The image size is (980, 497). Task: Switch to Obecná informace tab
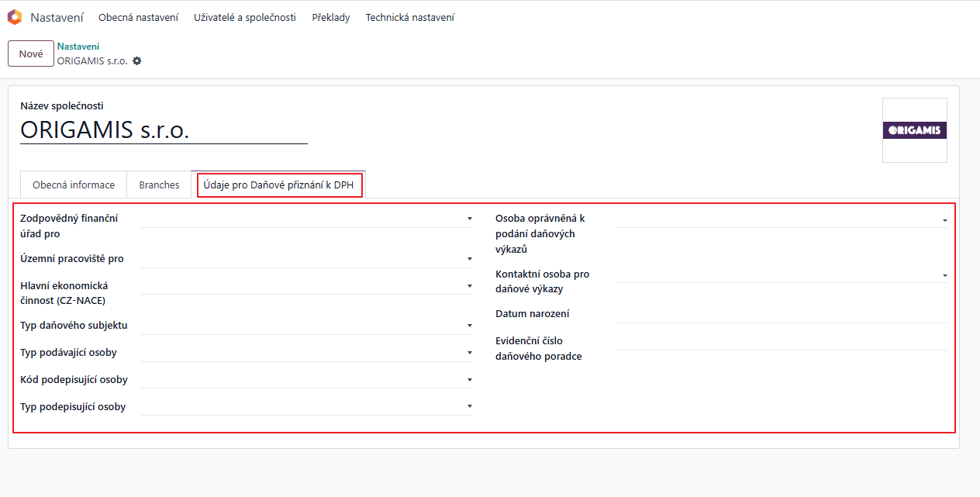point(74,185)
